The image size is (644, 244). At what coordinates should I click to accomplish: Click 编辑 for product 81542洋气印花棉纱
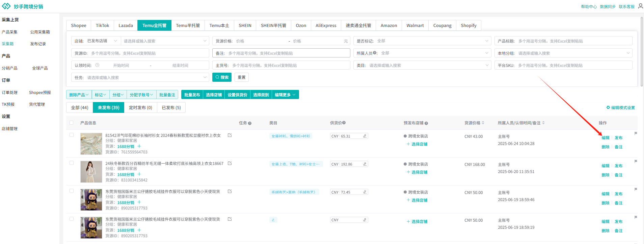(x=606, y=138)
